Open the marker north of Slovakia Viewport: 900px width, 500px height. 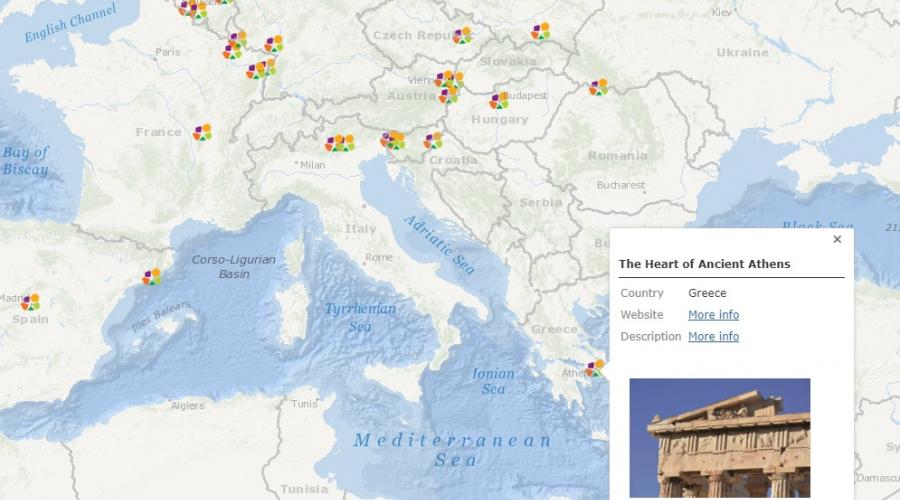click(x=540, y=31)
